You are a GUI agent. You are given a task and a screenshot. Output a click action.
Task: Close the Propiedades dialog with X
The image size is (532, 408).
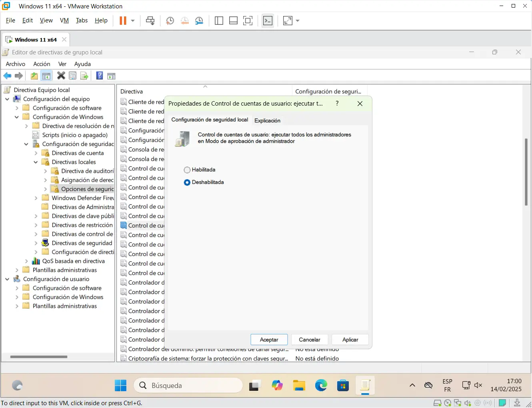tap(360, 104)
